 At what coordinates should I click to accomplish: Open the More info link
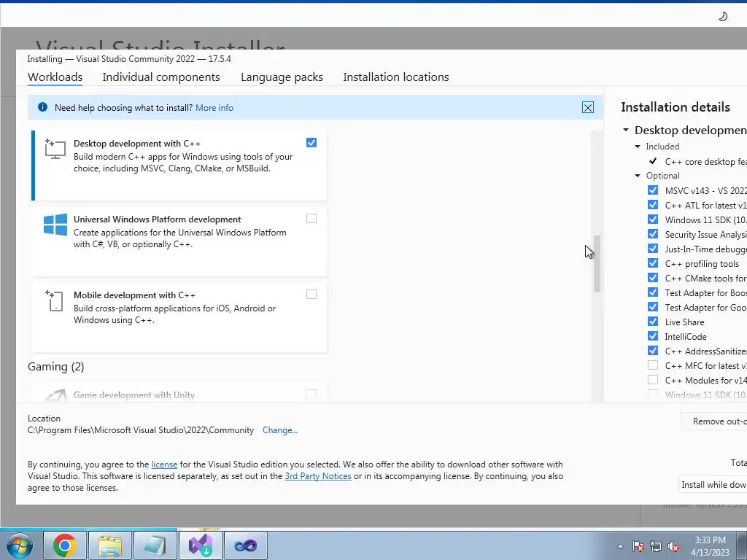click(214, 108)
